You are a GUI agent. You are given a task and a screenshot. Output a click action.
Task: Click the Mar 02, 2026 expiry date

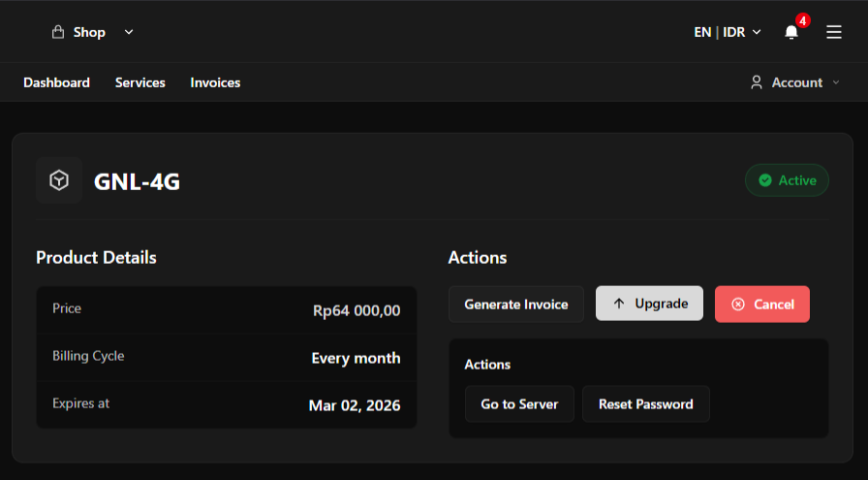pyautogui.click(x=354, y=405)
